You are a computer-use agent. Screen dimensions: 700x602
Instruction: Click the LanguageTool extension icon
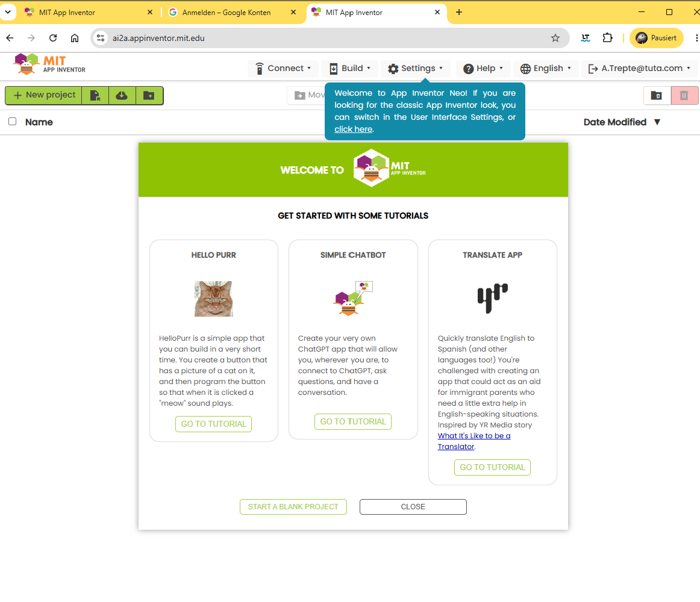click(x=586, y=38)
